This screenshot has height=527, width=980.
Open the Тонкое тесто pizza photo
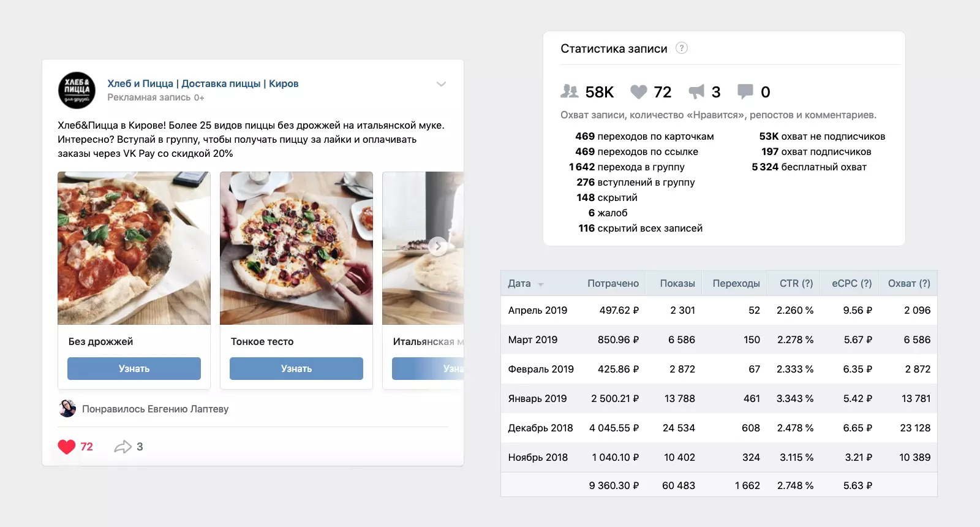[296, 248]
